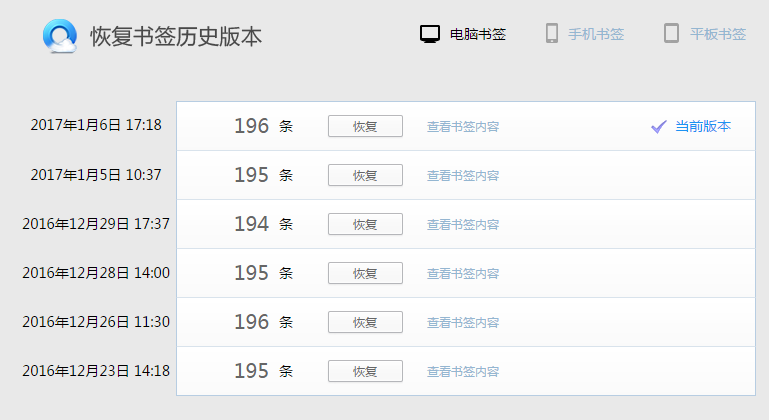Restore the 2016年12月28日 14:00 version
Image resolution: width=769 pixels, height=420 pixels.
pos(365,273)
